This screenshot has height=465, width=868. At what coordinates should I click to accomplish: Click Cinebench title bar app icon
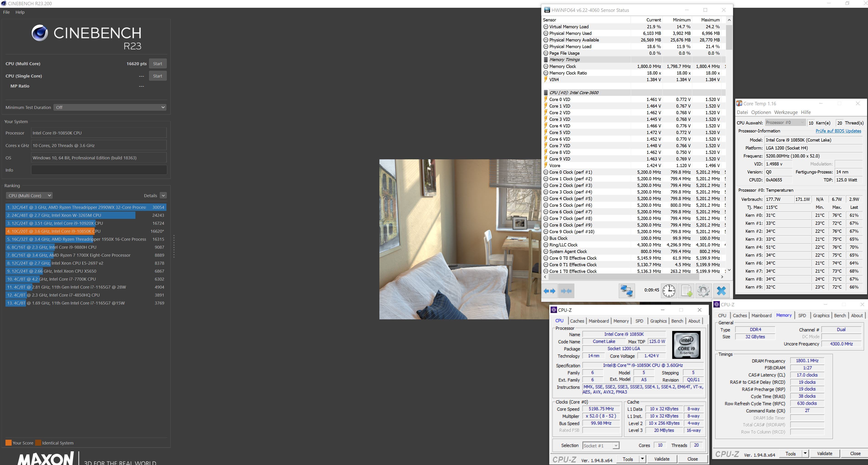click(3, 3)
